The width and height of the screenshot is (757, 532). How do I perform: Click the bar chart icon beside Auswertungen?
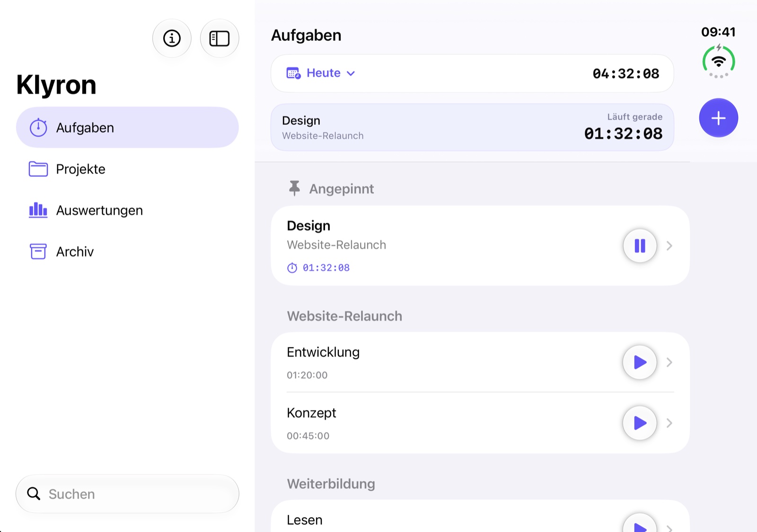point(38,210)
